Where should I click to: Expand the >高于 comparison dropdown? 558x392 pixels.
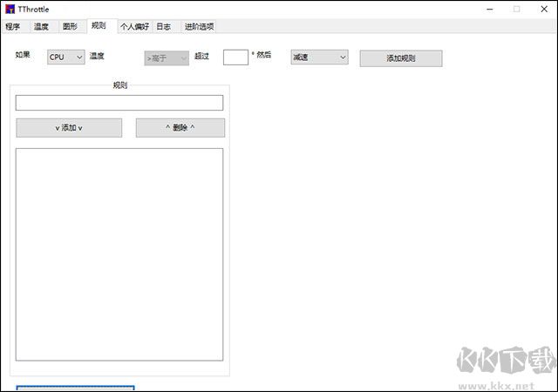click(167, 58)
